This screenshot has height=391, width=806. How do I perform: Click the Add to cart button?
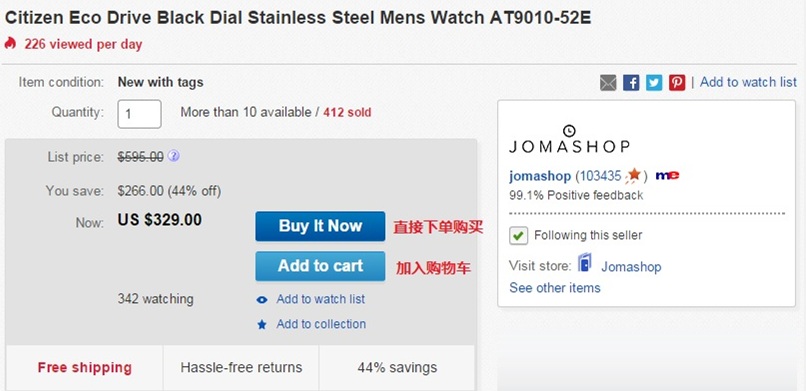pos(320,266)
